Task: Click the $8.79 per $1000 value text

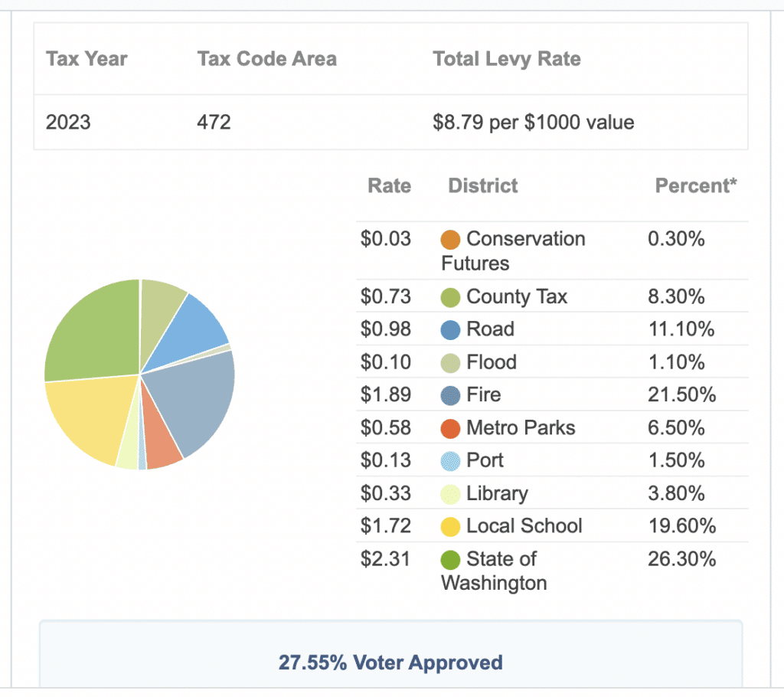Action: coord(533,122)
